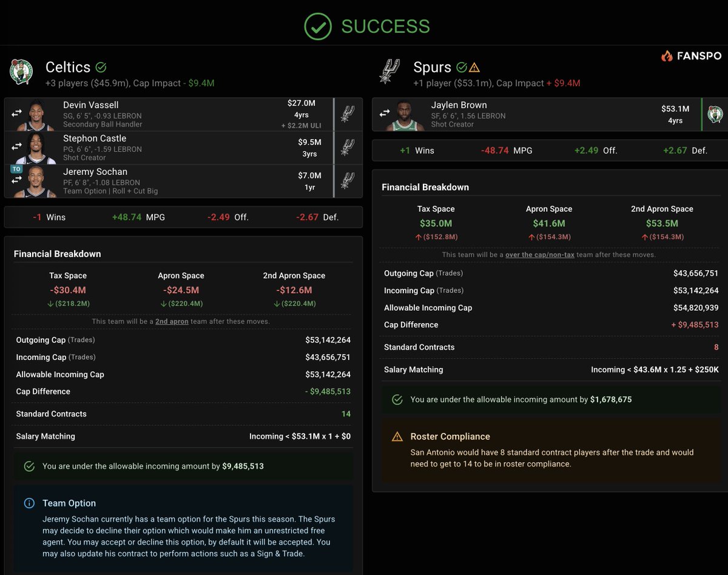The width and height of the screenshot is (728, 575).
Task: Click the big SUCCESS checkmark icon
Action: [318, 26]
